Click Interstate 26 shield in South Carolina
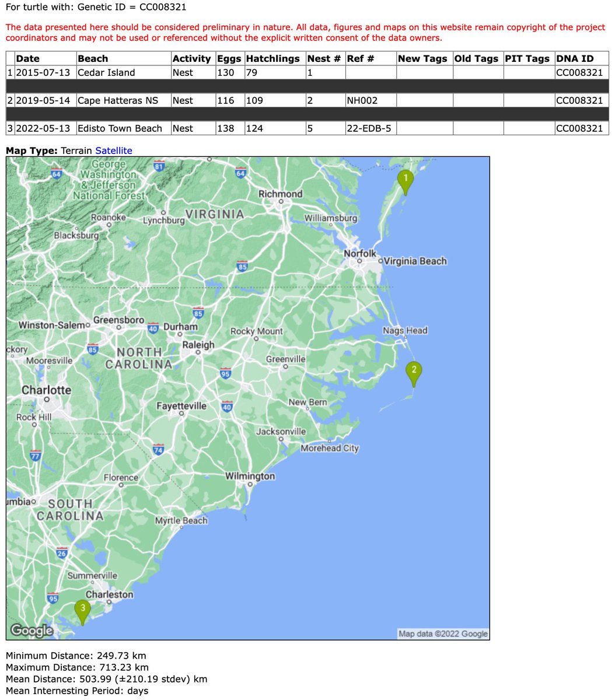615x700 pixels. (x=62, y=553)
